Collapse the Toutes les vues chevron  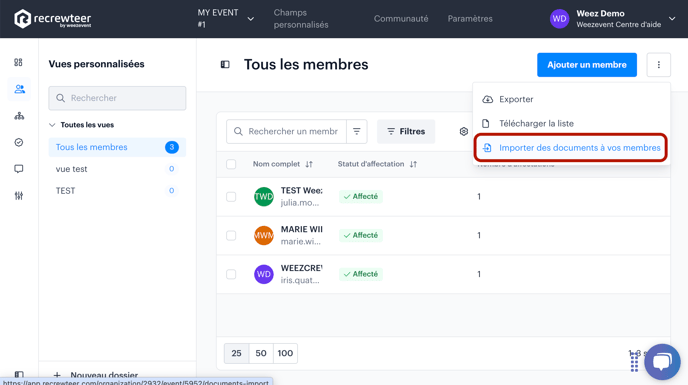pos(52,125)
